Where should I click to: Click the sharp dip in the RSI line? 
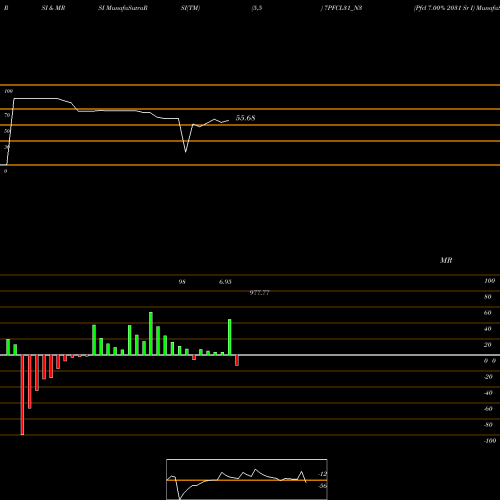coord(185,151)
